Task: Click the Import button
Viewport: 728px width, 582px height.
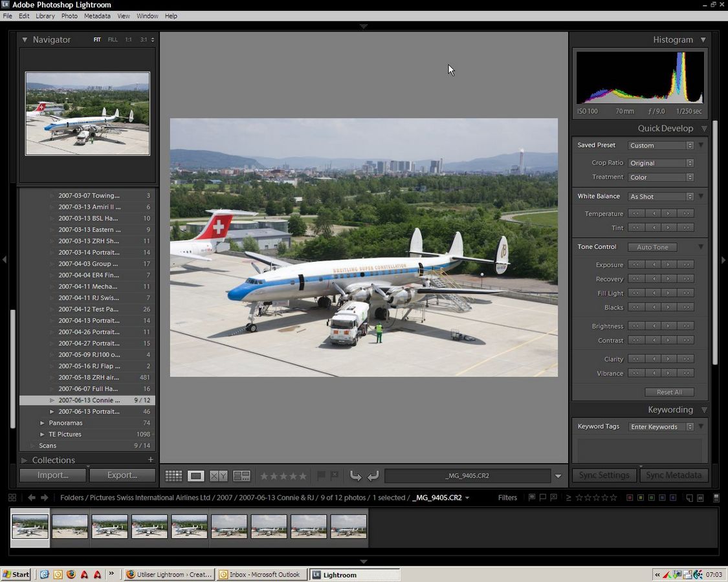Action: click(x=53, y=475)
